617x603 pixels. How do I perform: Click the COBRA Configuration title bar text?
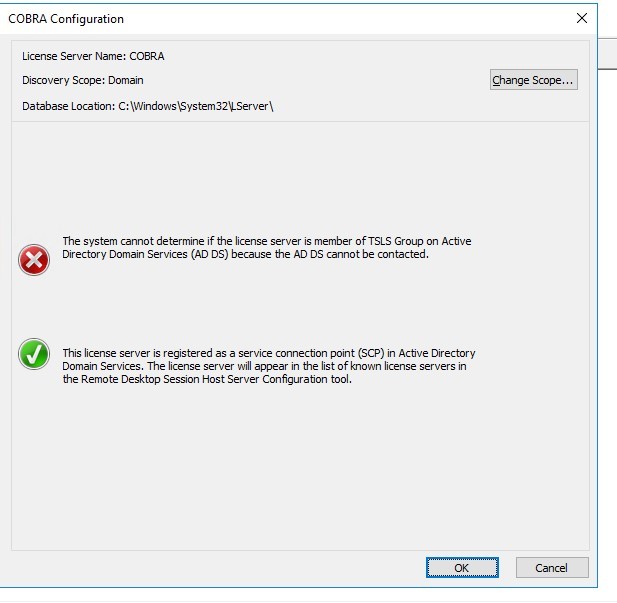click(66, 19)
